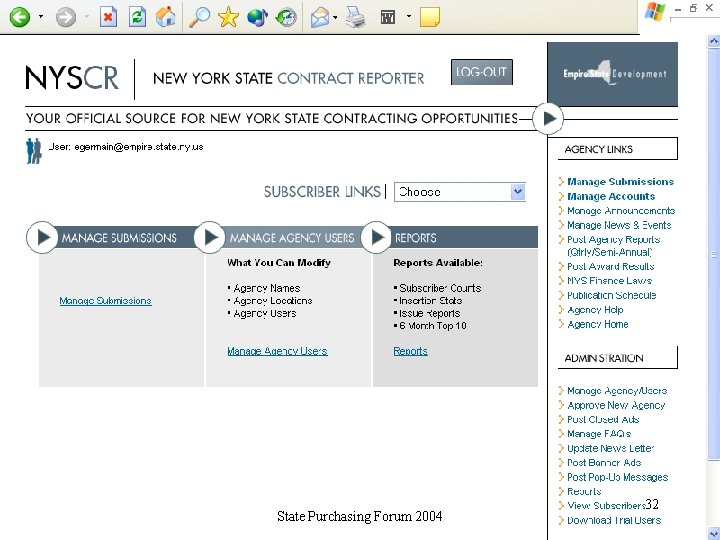Open the Back button history dropdown arrow

coord(41,17)
